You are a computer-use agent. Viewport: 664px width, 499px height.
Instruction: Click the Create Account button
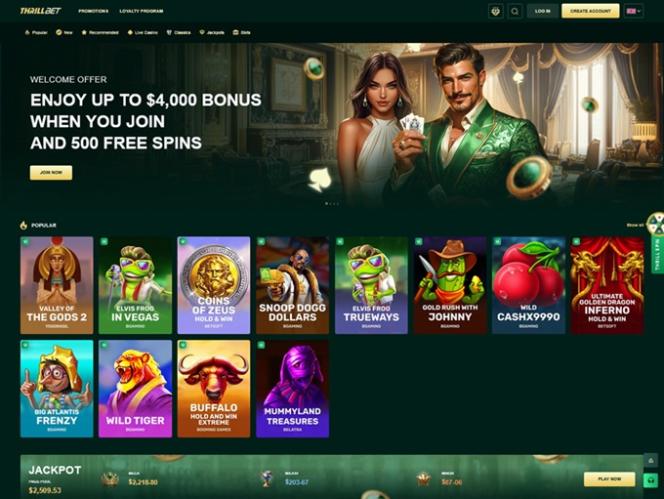pos(590,11)
